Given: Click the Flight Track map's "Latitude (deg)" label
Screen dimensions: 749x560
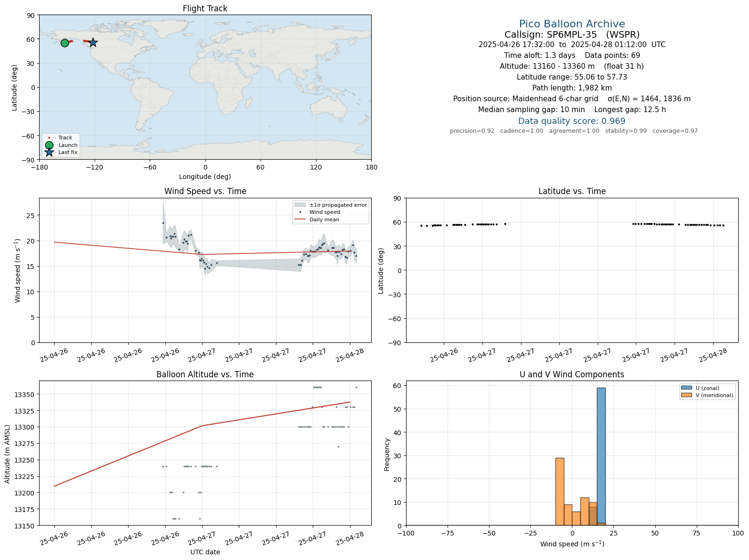Looking at the screenshot, I should click(x=14, y=88).
